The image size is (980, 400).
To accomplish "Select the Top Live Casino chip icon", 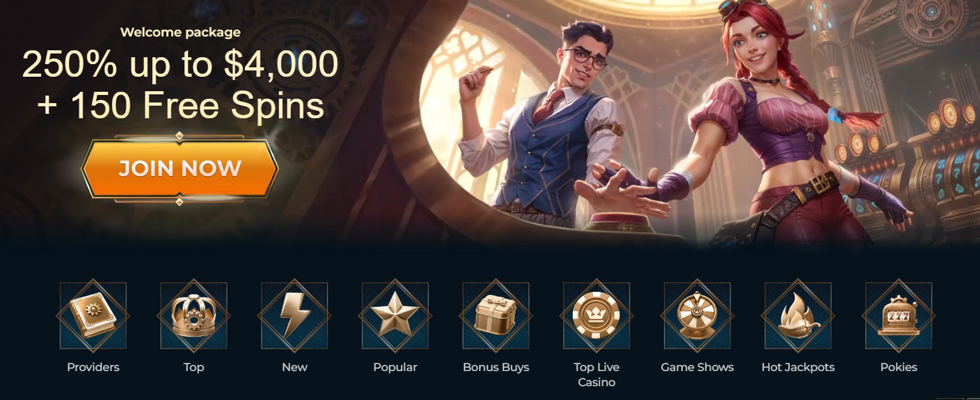I will (x=597, y=316).
